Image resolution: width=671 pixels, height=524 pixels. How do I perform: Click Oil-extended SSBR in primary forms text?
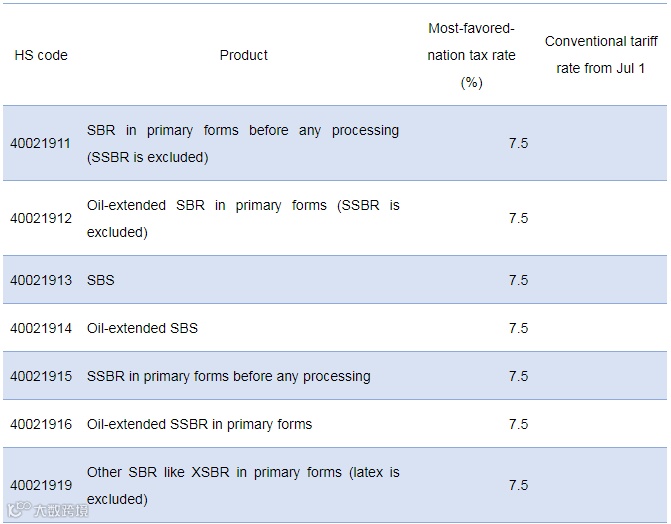(199, 424)
